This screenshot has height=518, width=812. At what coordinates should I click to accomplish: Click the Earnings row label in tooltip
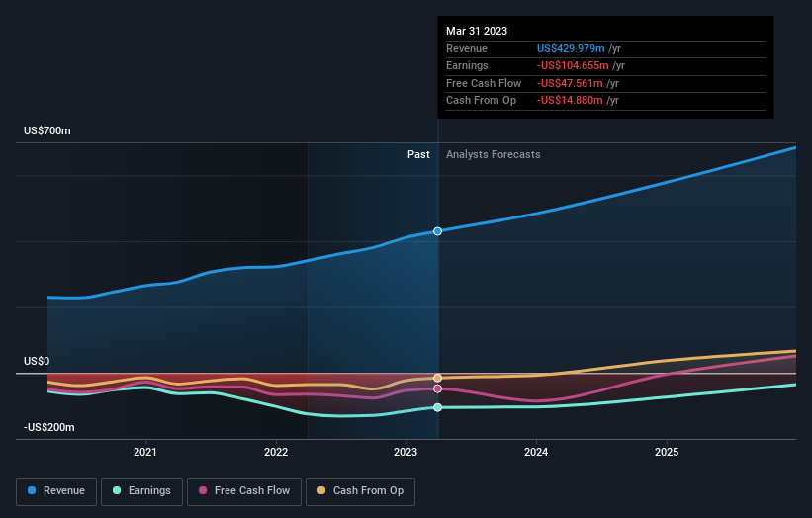pyautogui.click(x=467, y=65)
